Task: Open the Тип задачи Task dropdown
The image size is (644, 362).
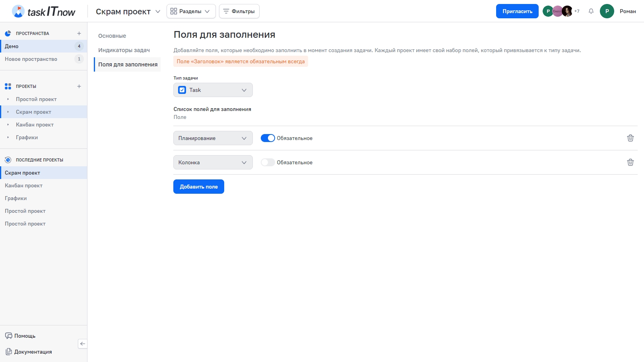Action: (x=213, y=90)
